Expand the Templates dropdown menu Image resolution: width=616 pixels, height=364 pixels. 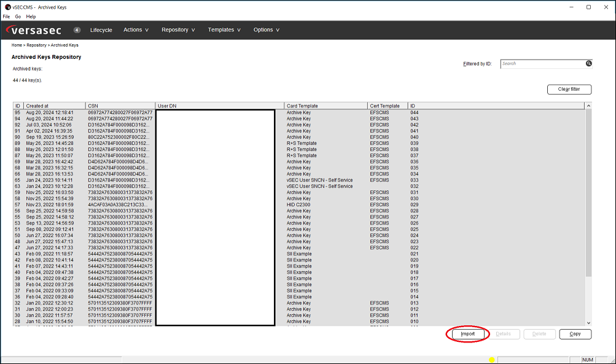click(224, 30)
